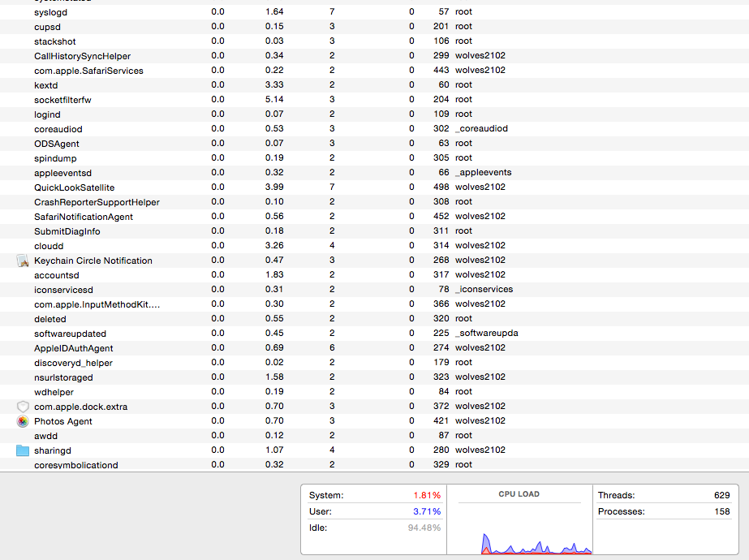Select CrashReporterSupportHelper in the list
Screen dimensions: 749x560
[x=375, y=201]
